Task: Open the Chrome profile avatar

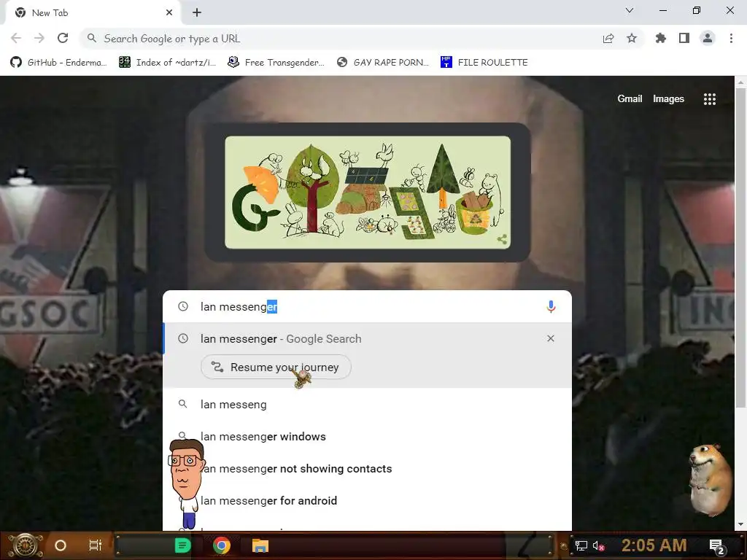Action: tap(708, 39)
